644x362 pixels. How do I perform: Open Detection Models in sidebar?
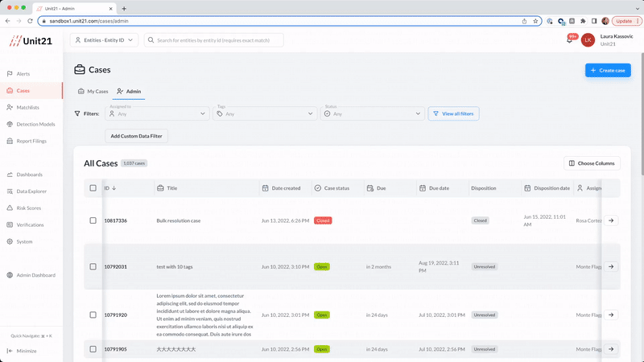coord(31,125)
